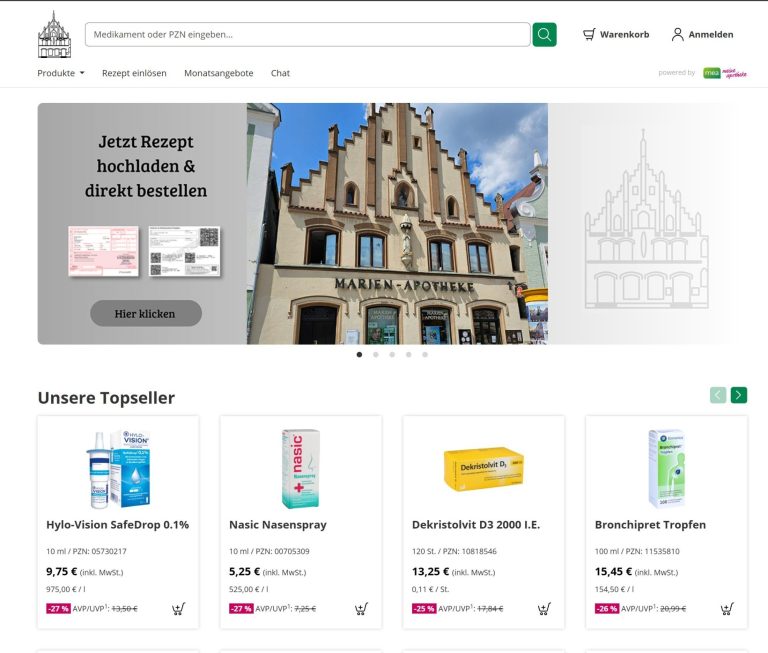Click Nasic Nasenspray product image
768x653 pixels.
(x=301, y=469)
